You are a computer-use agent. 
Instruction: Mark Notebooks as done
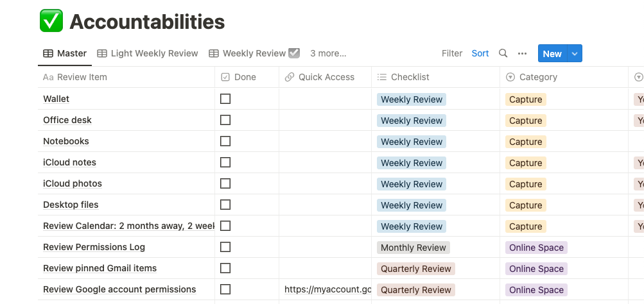point(225,141)
